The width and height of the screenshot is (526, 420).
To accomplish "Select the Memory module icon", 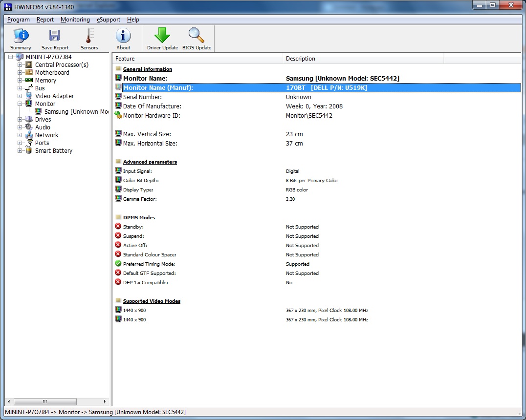I will [29, 81].
